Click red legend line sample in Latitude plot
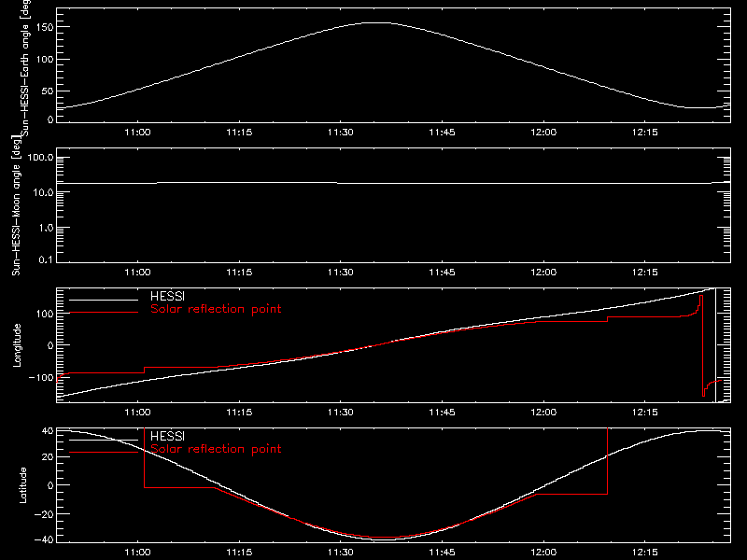 (x=104, y=453)
